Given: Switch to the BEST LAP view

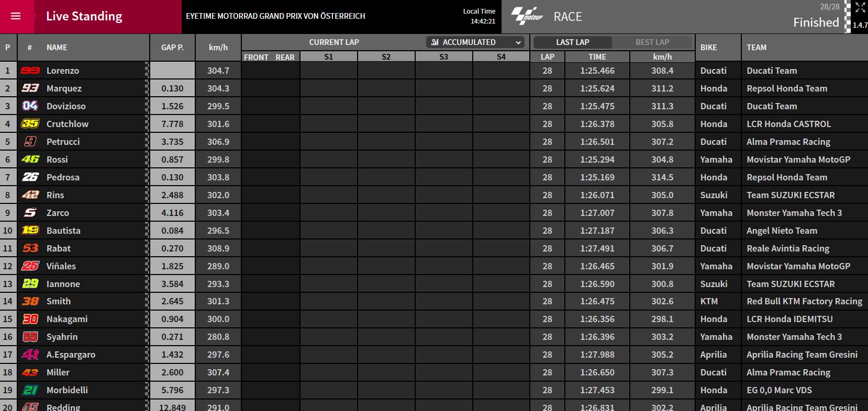Looking at the screenshot, I should tap(652, 42).
